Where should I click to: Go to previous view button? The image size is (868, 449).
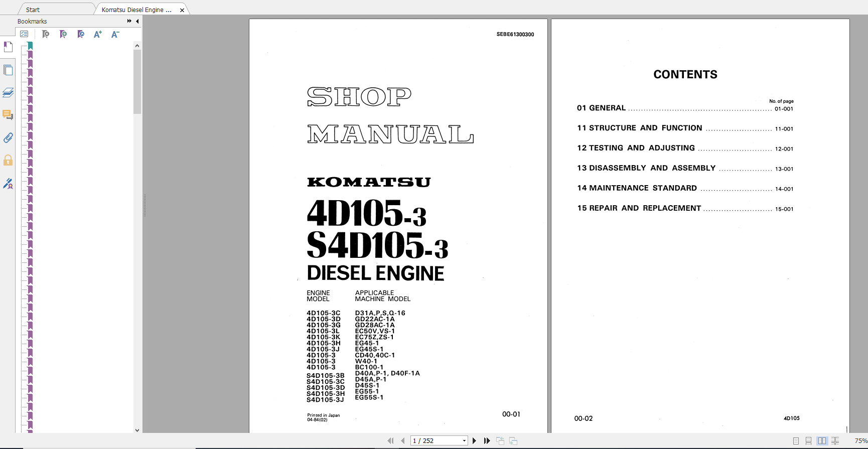tap(500, 440)
